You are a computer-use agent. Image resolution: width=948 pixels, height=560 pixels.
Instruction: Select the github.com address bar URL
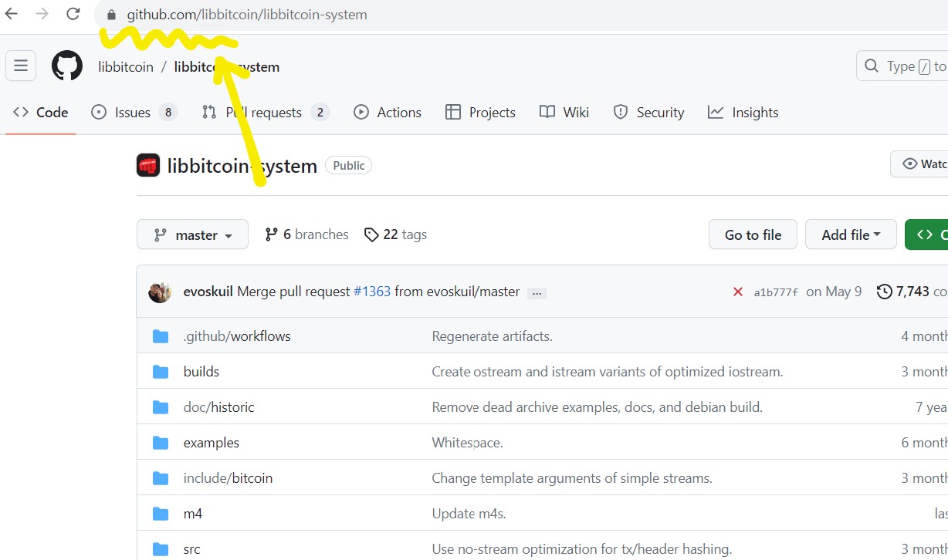tap(247, 15)
